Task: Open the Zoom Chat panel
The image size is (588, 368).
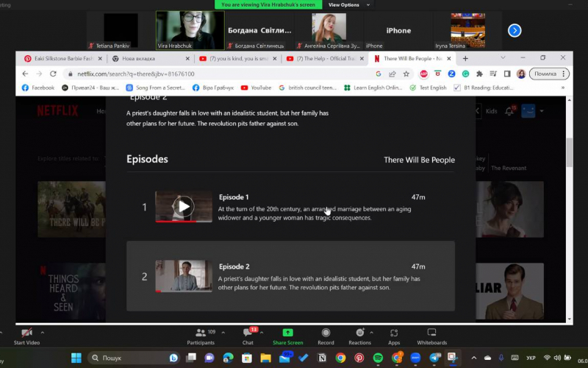Action: point(248,336)
